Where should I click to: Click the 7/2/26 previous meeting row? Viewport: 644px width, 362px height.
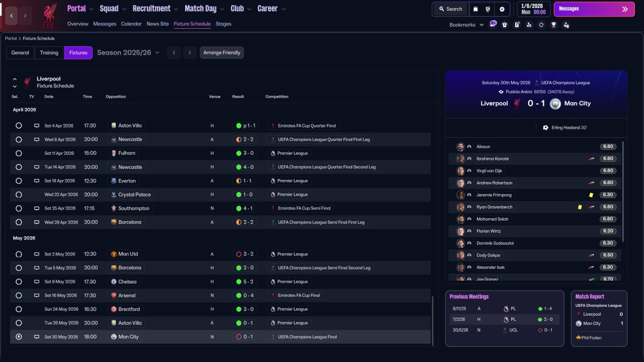click(505, 319)
